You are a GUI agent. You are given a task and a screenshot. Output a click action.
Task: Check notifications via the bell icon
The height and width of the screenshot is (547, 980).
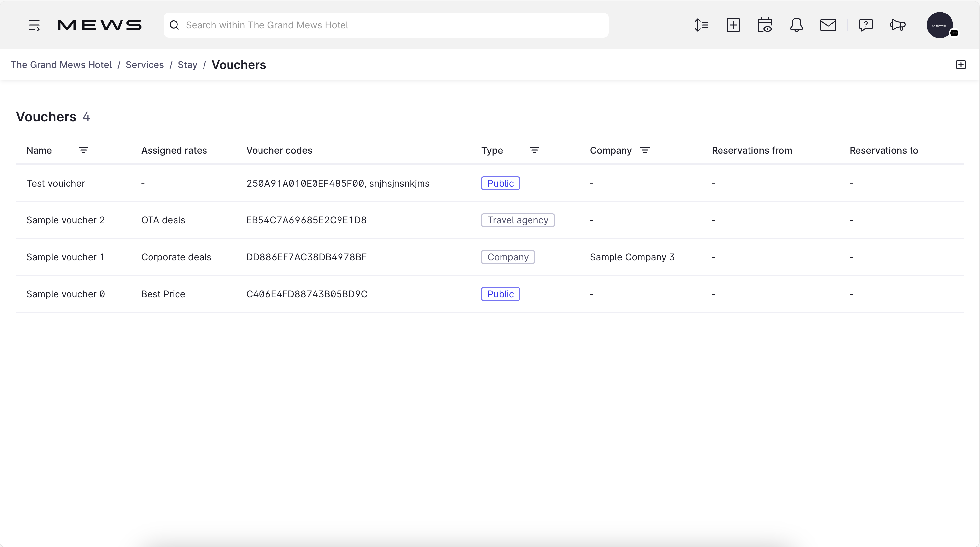click(x=796, y=25)
